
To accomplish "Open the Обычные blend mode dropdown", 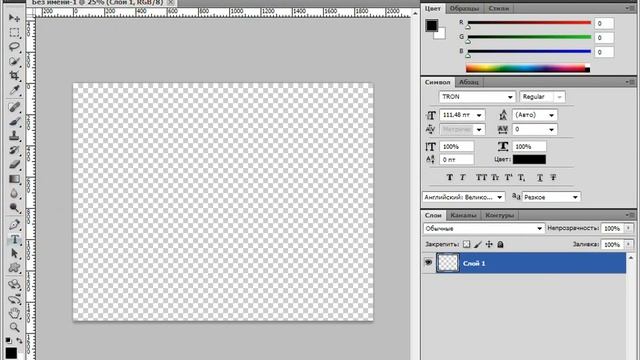I will coord(539,229).
